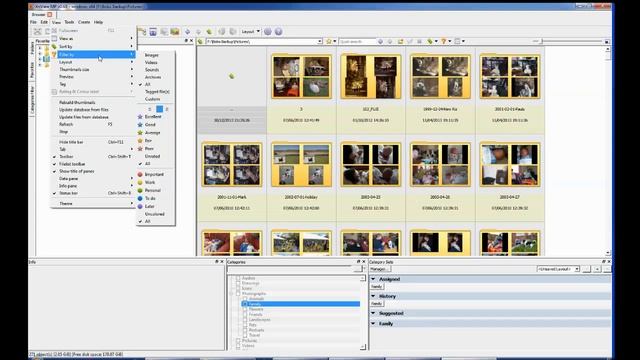This screenshot has width=640, height=360.
Task: Collapse the Suggested section
Action: [x=373, y=313]
